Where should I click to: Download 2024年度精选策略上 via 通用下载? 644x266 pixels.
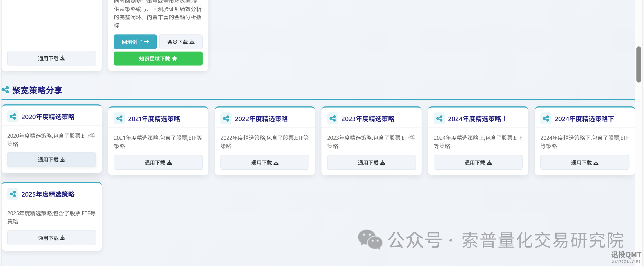click(478, 162)
